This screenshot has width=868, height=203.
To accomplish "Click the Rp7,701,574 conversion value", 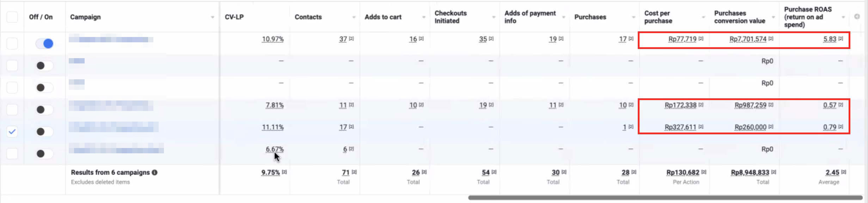I will tap(747, 39).
